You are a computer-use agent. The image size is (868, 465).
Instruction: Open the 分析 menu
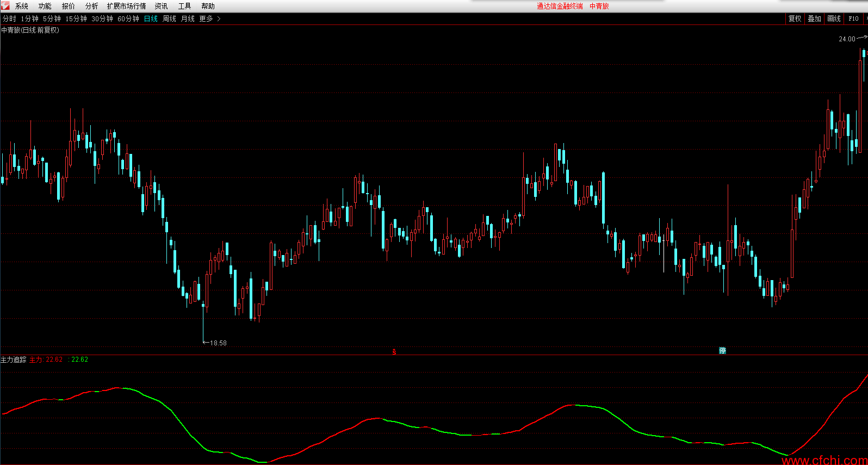(92, 6)
